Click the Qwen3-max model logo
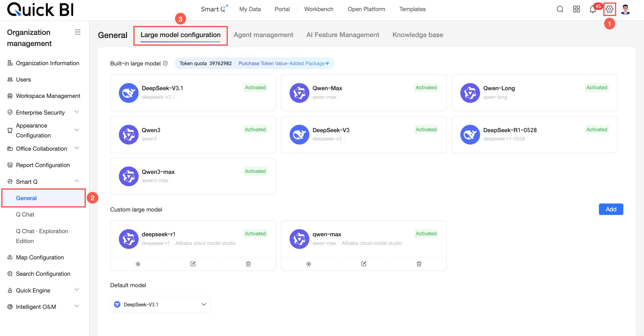Screen dimensions: 644x336 point(129,176)
